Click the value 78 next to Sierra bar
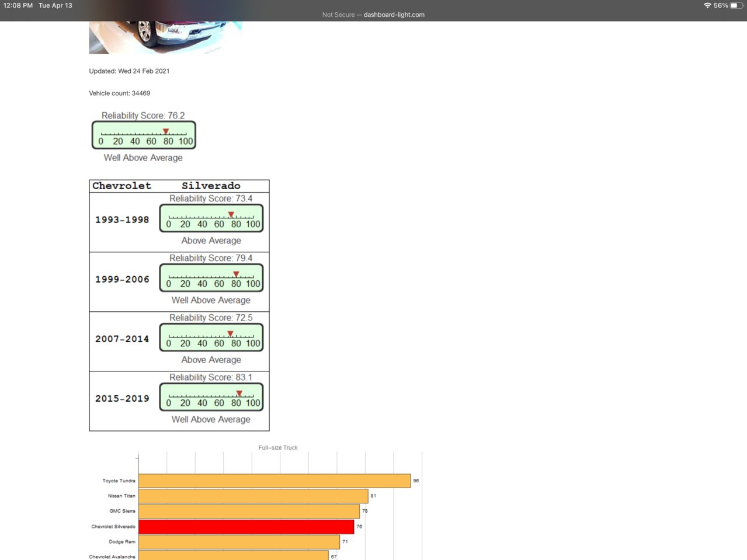 pos(365,512)
